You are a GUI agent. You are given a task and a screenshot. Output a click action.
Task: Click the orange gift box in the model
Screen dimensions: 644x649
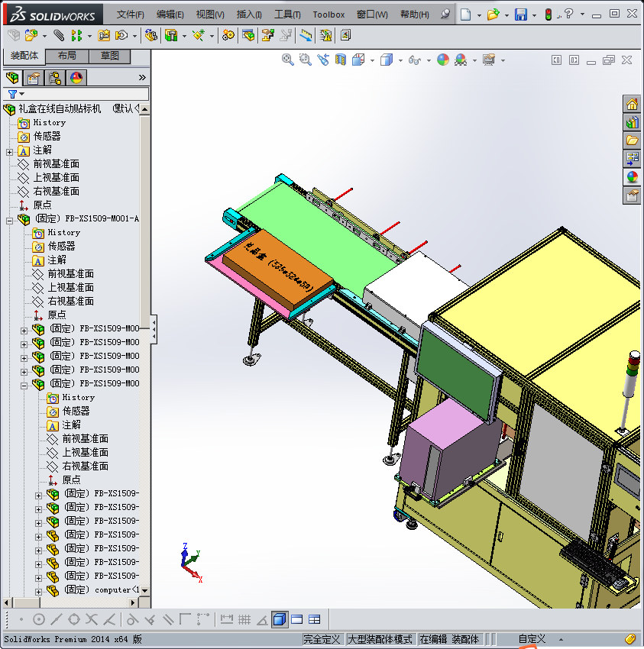(x=277, y=269)
